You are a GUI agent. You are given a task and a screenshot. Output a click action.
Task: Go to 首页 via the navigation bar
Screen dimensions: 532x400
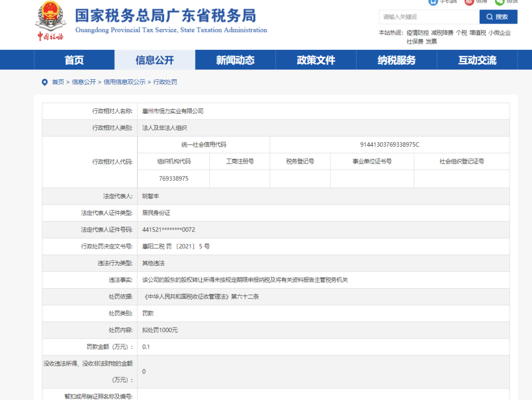tap(74, 60)
